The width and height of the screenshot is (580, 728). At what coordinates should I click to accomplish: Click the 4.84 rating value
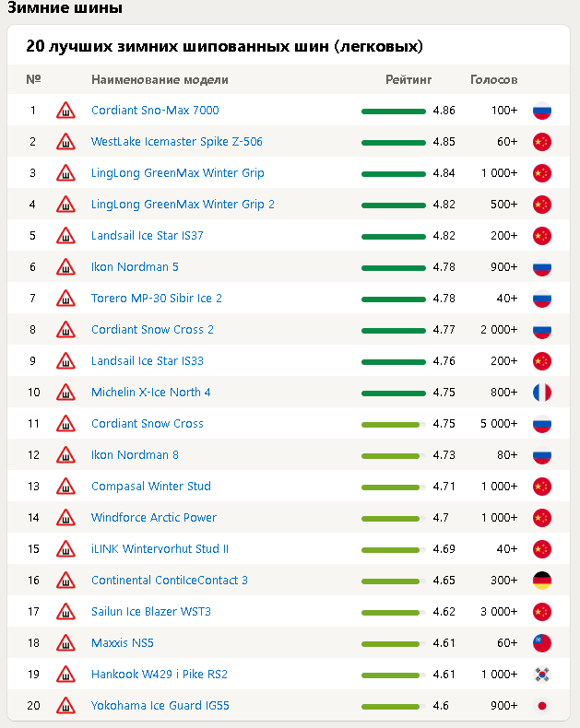444,173
